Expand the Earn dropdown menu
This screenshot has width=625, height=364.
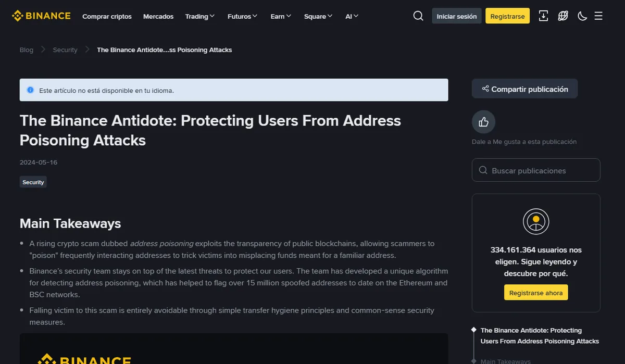pyautogui.click(x=281, y=17)
